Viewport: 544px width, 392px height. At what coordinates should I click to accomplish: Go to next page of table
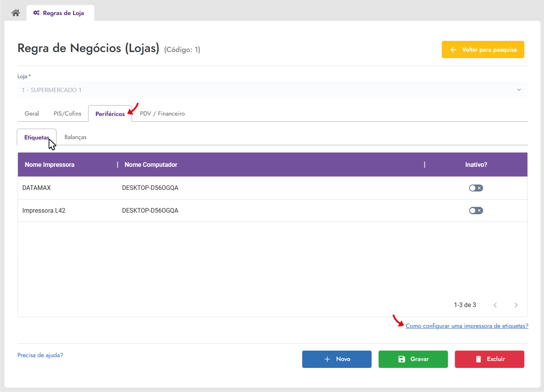516,305
